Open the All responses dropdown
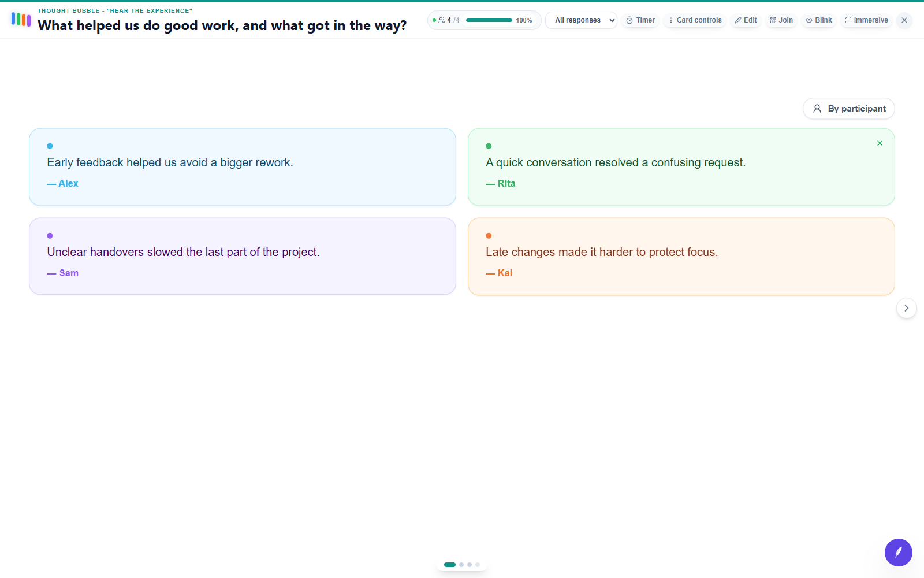 coord(581,20)
